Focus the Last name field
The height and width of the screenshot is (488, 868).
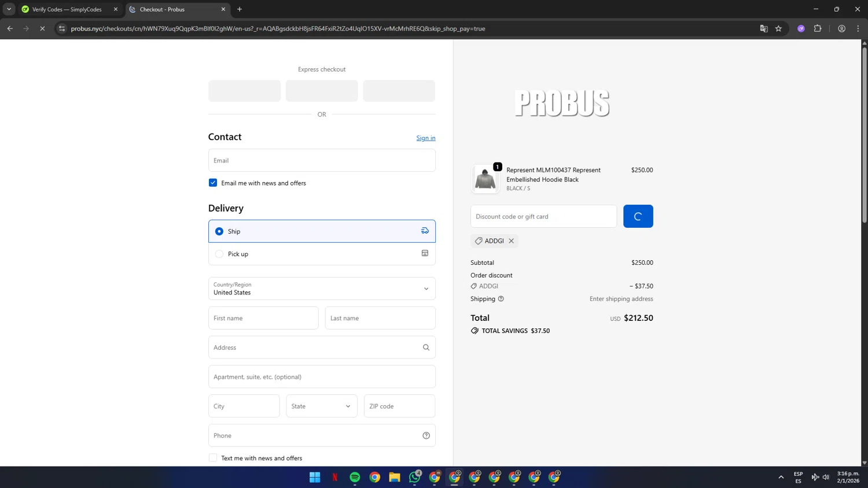[x=380, y=318]
